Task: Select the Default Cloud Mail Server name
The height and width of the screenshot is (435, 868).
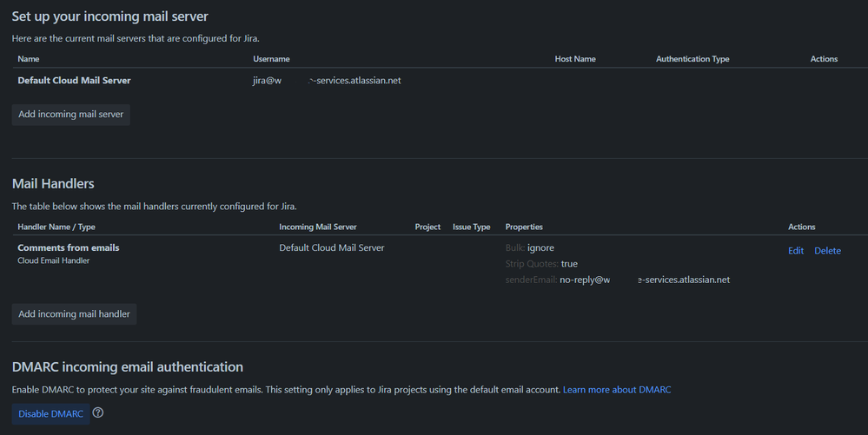Action: coord(74,80)
